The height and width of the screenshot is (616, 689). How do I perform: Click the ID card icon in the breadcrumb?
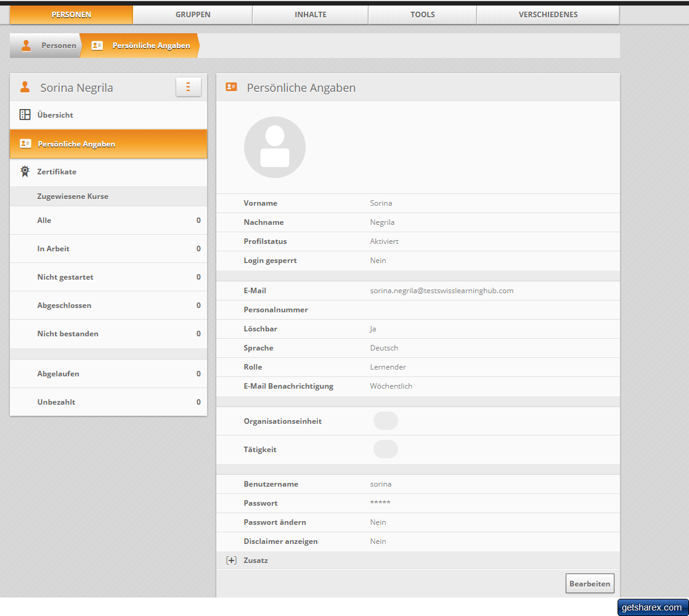(97, 46)
